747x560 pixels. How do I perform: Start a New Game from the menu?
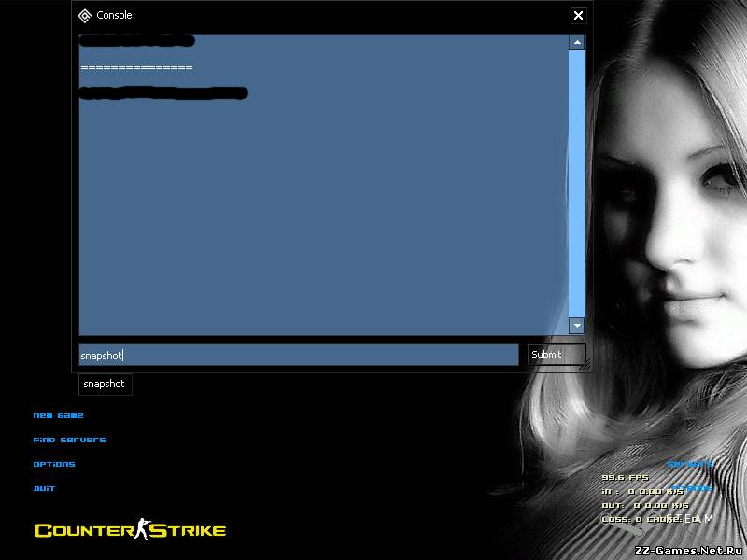click(58, 415)
